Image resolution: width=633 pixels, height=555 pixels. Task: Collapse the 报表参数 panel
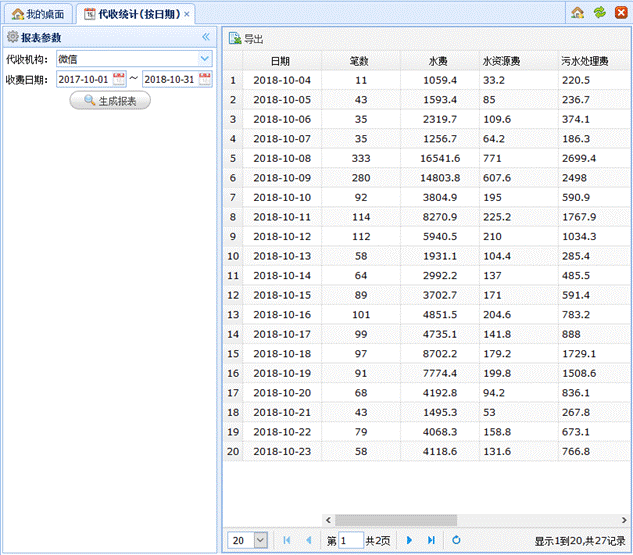pyautogui.click(x=206, y=37)
